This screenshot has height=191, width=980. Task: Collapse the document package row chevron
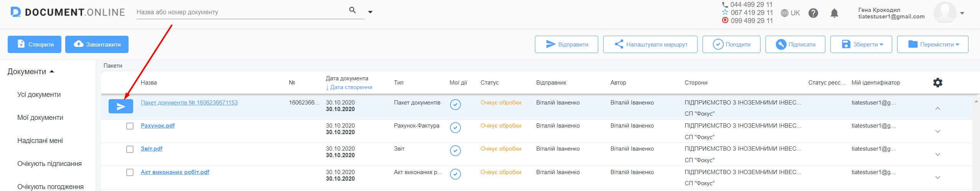[937, 108]
